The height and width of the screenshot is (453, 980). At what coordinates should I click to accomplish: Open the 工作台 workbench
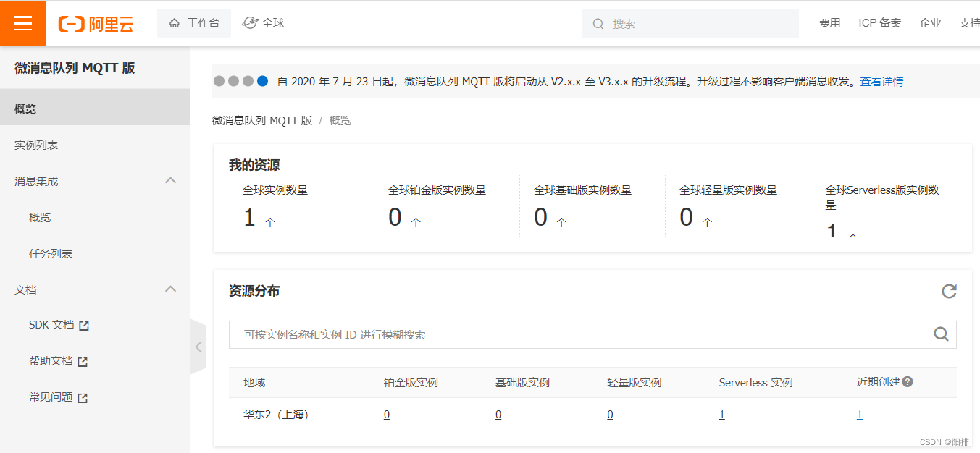tap(194, 23)
